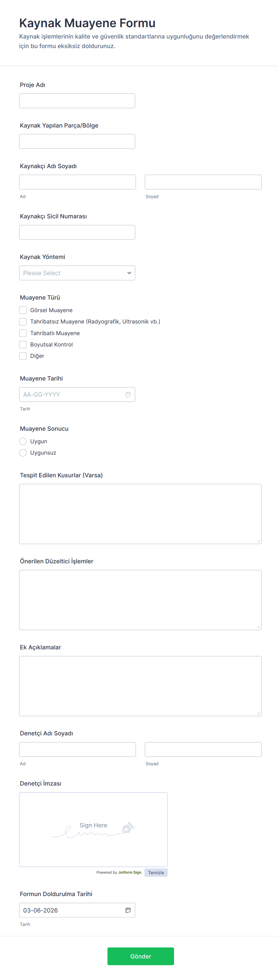This screenshot has width=278, height=980.
Task: Click Temizle to clear the signature
Action: coord(156,873)
